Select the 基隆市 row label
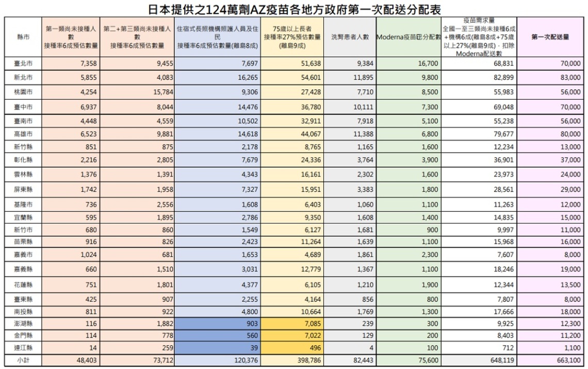Viewport: 588px width, 369px height. pos(23,204)
